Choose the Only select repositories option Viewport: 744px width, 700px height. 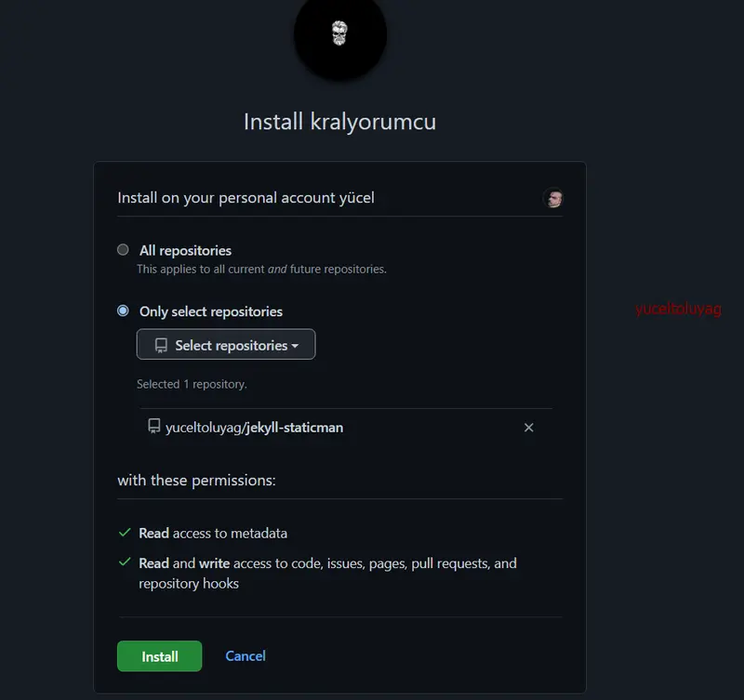(123, 310)
